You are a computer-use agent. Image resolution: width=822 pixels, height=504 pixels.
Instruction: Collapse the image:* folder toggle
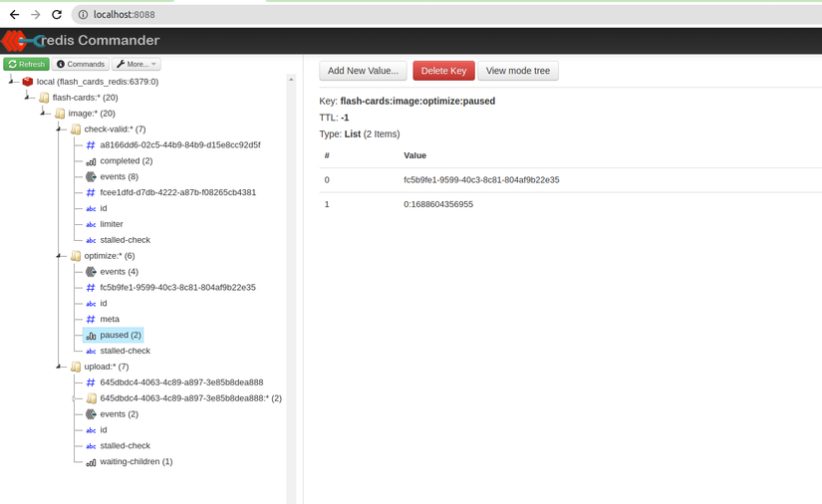(43, 113)
